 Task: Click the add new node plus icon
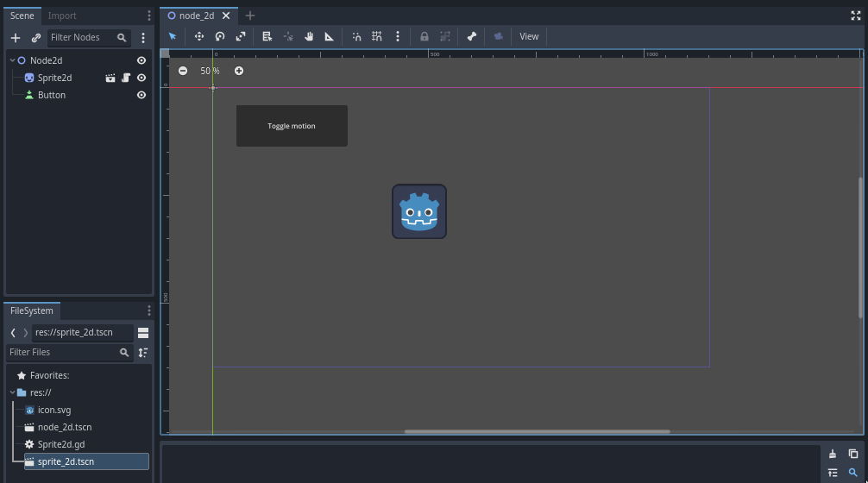(16, 38)
